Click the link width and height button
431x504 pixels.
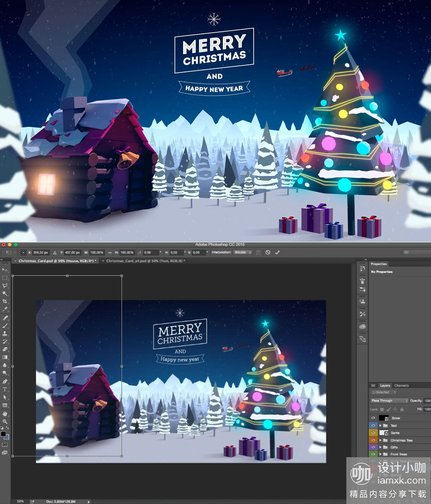point(110,252)
